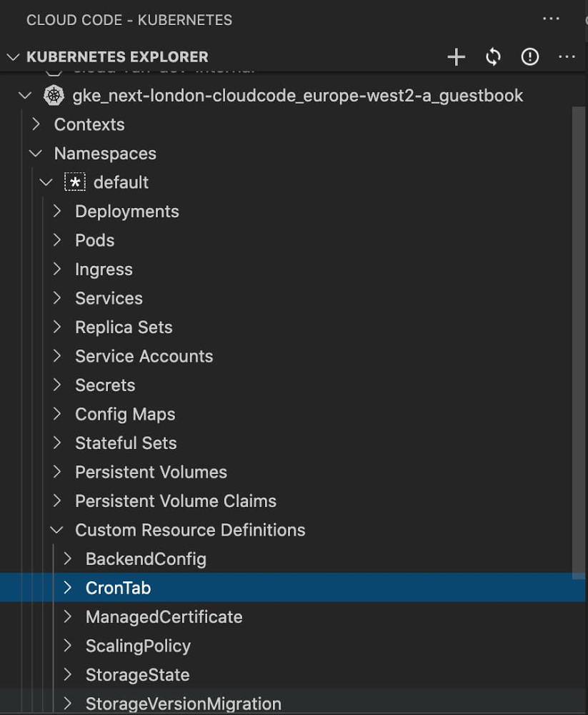Select the Ingress label
Screen dimensions: 588x715
point(104,270)
